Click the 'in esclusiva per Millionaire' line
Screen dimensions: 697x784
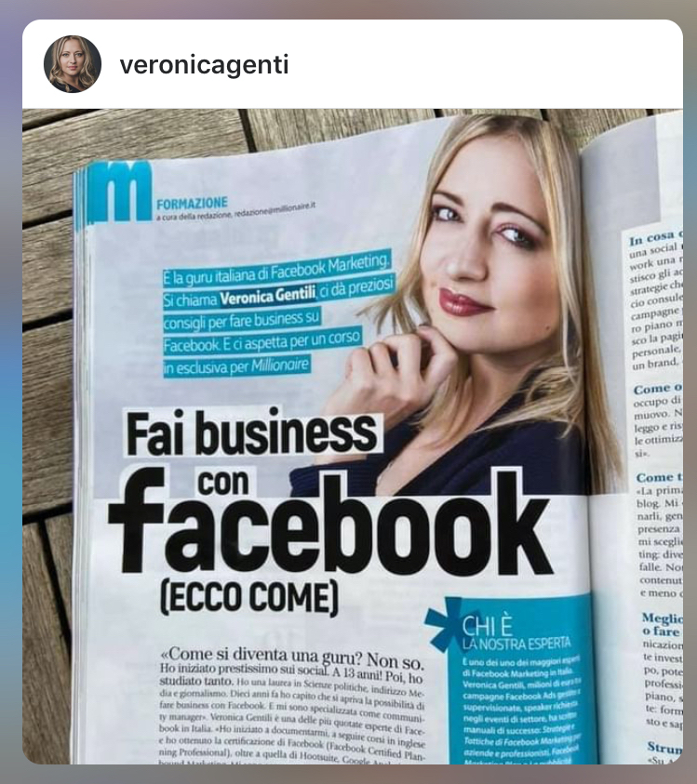[x=236, y=366]
